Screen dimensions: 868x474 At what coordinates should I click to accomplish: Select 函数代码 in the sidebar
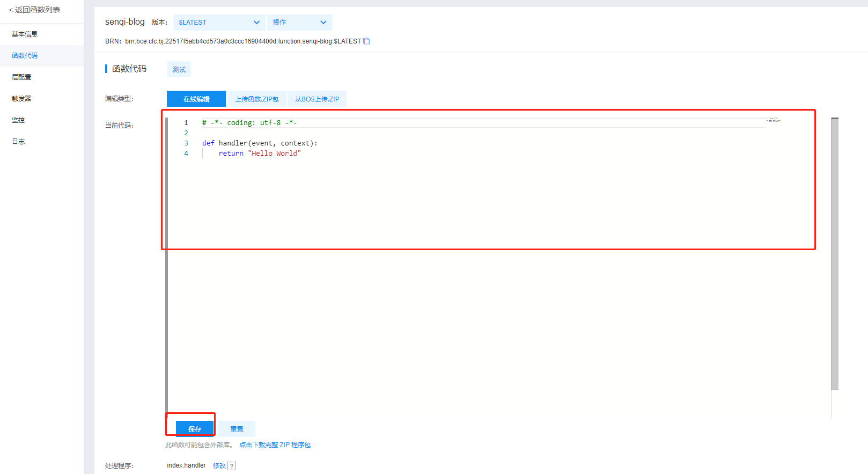tap(42, 56)
